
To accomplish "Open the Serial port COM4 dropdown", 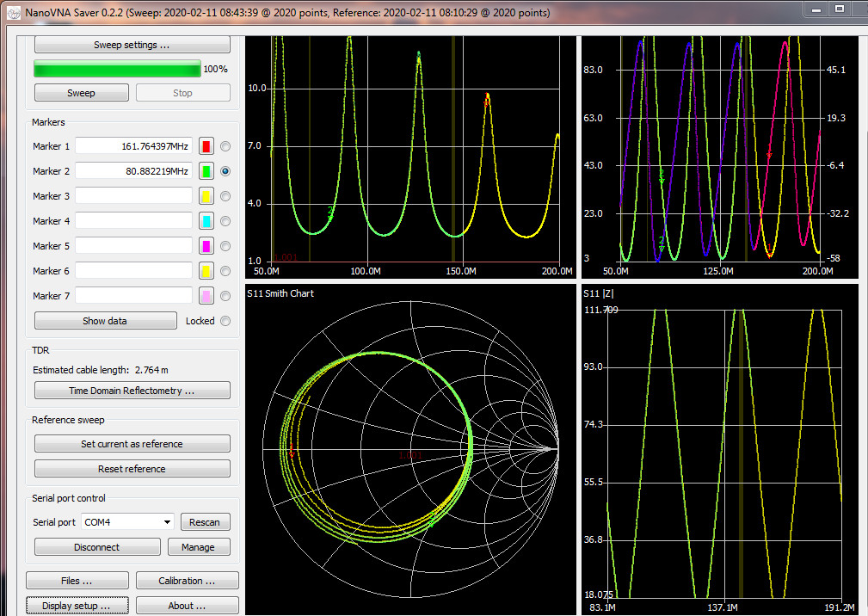I will pyautogui.click(x=128, y=522).
